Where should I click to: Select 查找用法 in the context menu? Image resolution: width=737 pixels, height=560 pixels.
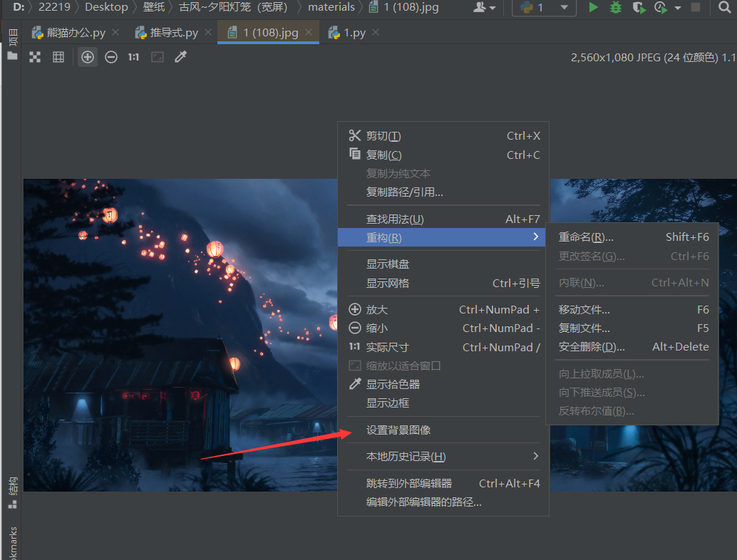pyautogui.click(x=443, y=219)
